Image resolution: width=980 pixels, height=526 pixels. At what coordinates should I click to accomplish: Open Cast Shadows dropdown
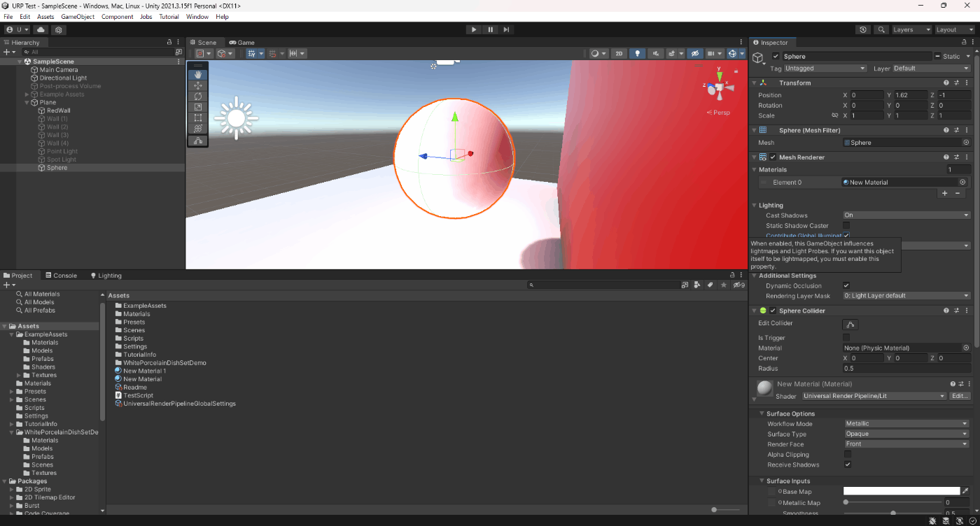pyautogui.click(x=906, y=215)
